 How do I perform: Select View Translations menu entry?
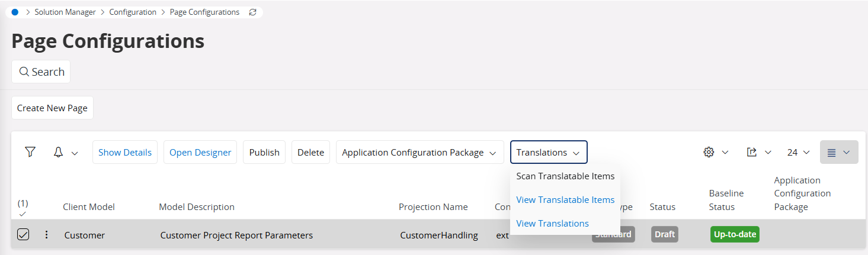pos(552,223)
